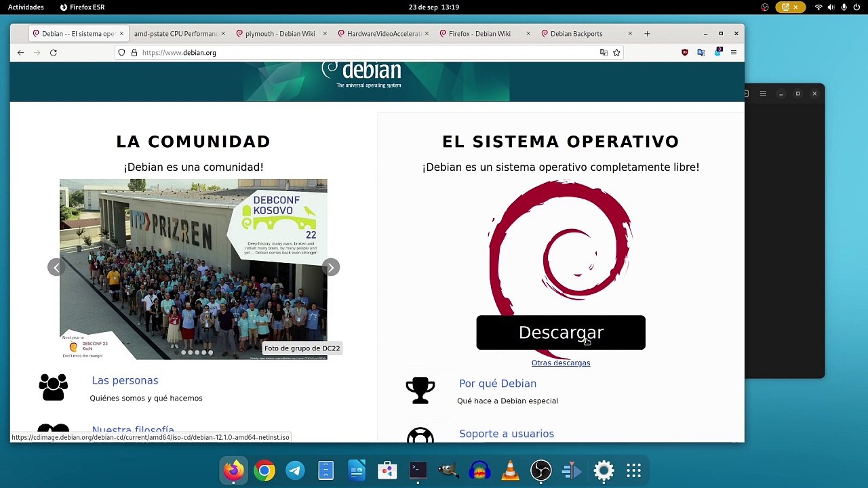Switch to the HardwareVideoAcceleration tab
This screenshot has height=488, width=868.
pyautogui.click(x=384, y=34)
